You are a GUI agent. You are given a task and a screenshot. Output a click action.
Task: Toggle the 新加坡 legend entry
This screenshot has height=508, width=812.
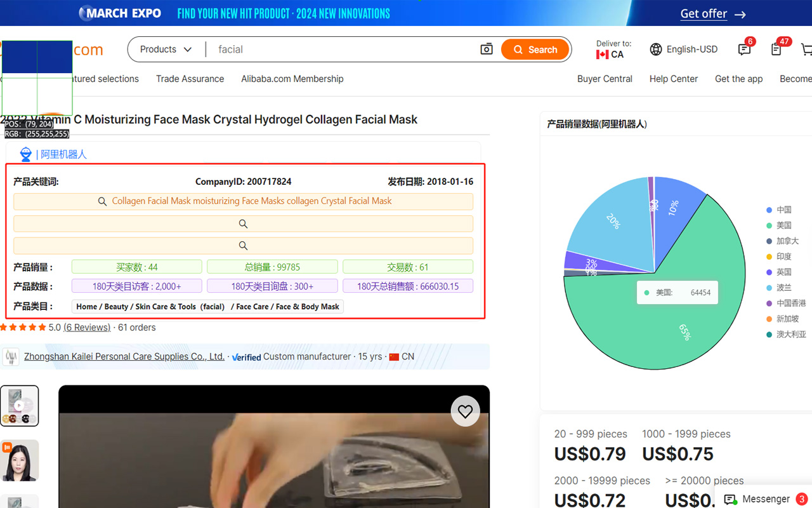(x=783, y=319)
